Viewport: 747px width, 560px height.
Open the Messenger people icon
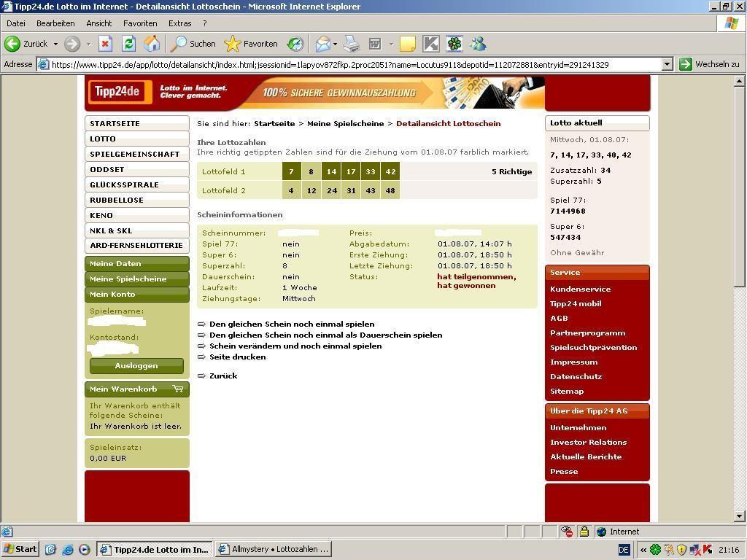[478, 44]
